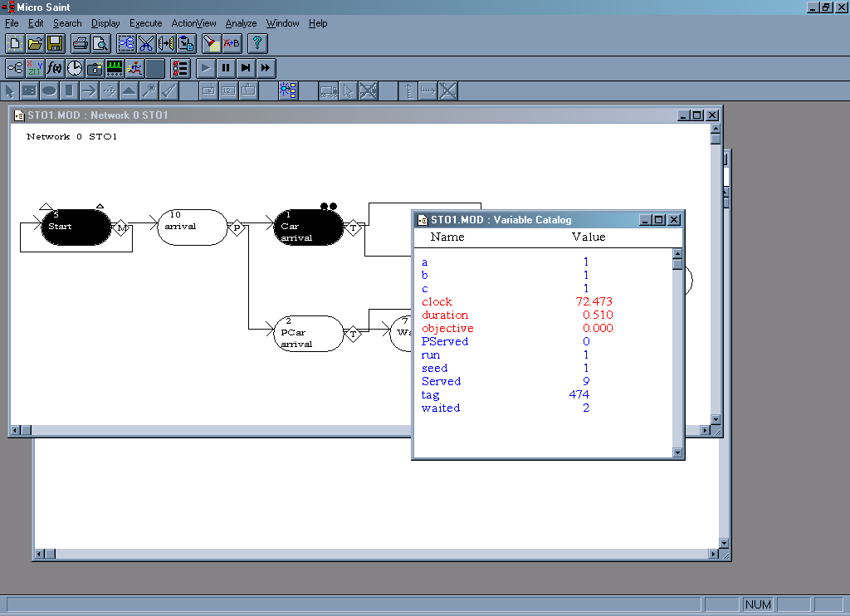Click the New file icon
Viewport: 850px width, 616px height.
point(15,43)
